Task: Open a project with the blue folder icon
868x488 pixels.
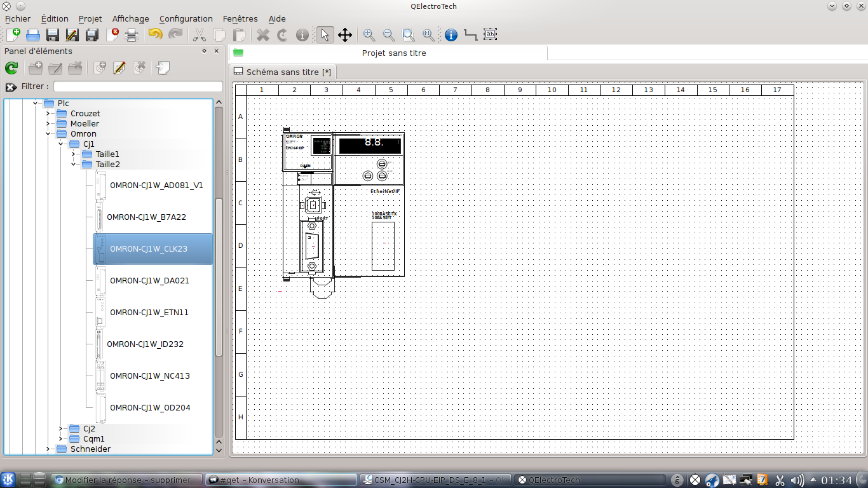Action: tap(33, 35)
